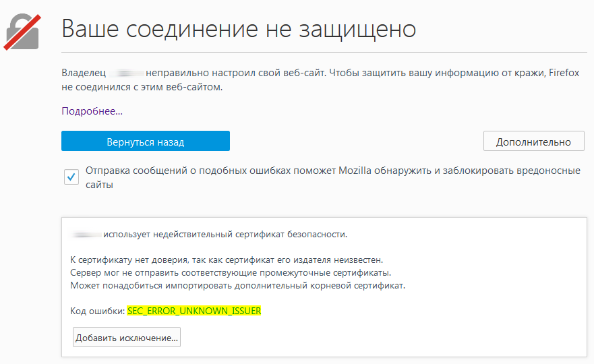Click the highlighted SEC_ERROR_UNKNOWN_ISSUER error code
Viewport: 594px width, 364px height.
click(194, 311)
